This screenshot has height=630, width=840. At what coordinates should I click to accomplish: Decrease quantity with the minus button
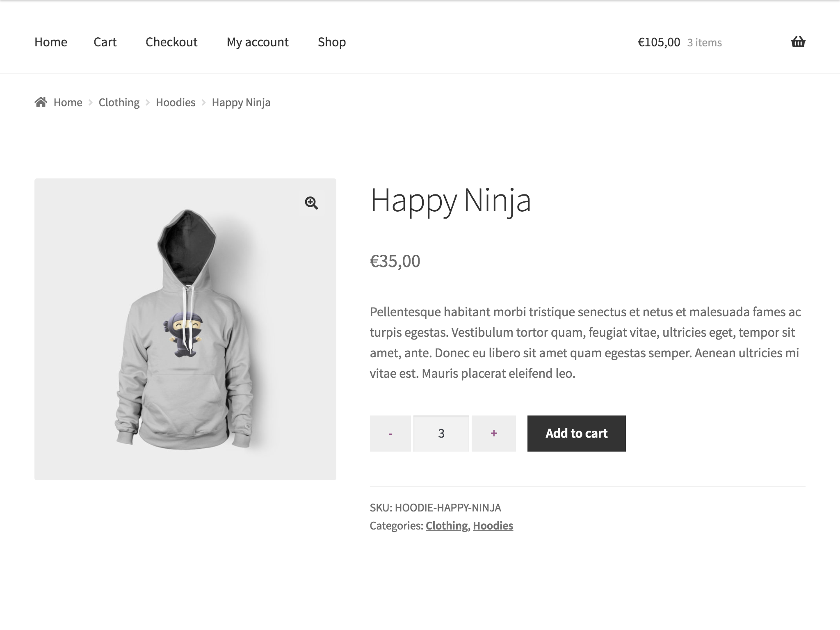[x=390, y=434]
